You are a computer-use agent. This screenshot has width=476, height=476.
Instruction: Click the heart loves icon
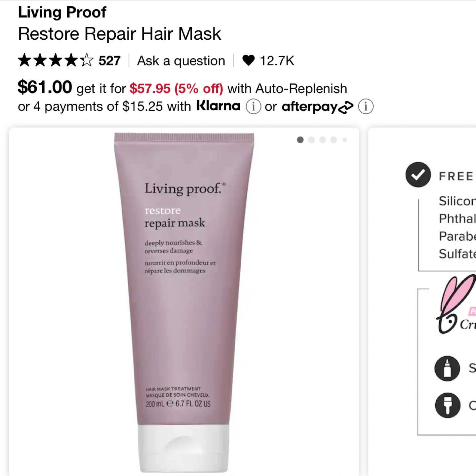(x=248, y=60)
